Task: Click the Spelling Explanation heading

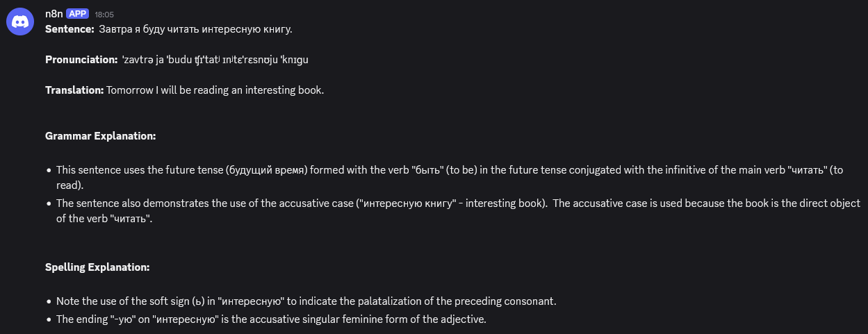Action: click(x=97, y=267)
